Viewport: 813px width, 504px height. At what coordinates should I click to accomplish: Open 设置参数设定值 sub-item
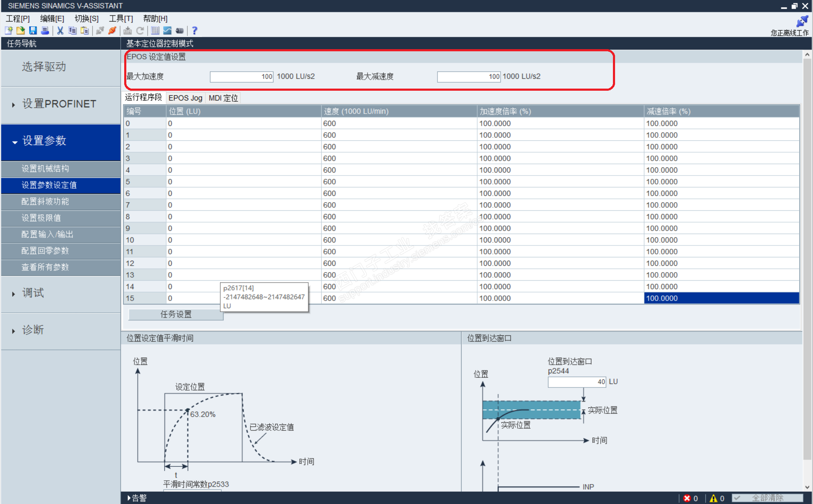61,185
